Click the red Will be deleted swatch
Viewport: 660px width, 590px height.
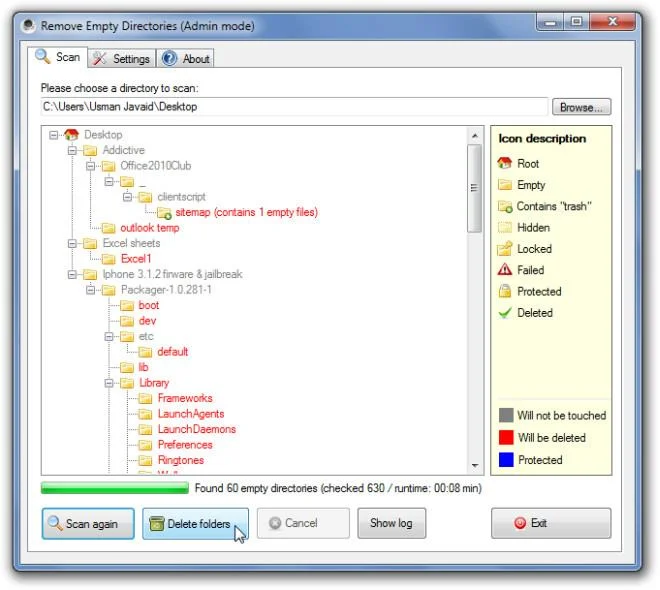[x=506, y=437]
